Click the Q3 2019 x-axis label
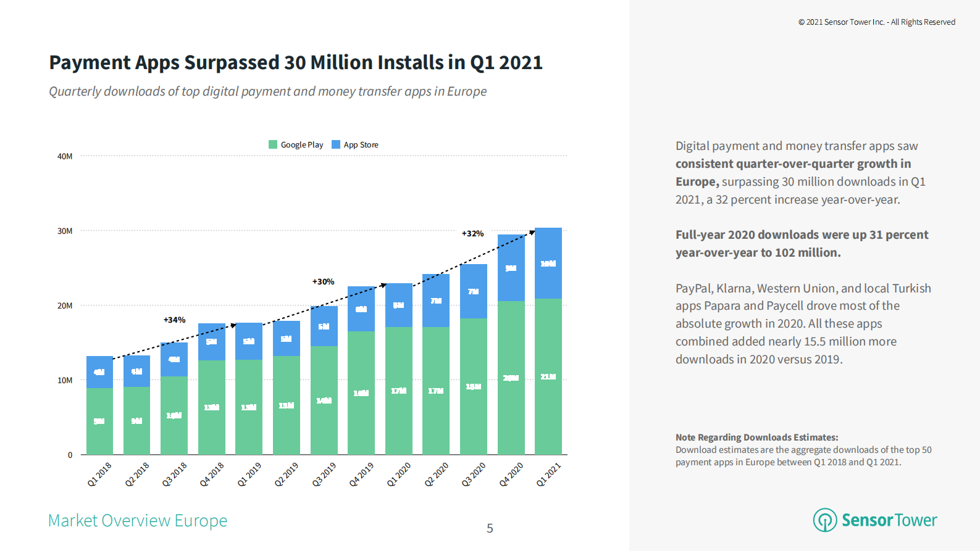The height and width of the screenshot is (551, 980). 324,474
